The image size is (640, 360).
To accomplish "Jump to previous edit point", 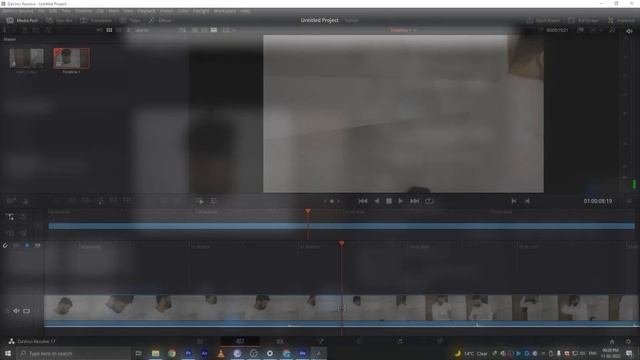I will click(x=514, y=201).
